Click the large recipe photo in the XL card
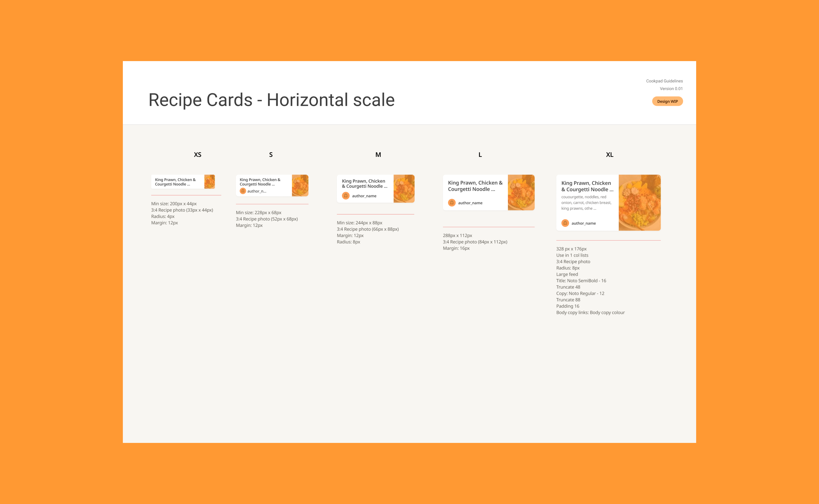Screen dimensions: 819x504 pos(640,203)
